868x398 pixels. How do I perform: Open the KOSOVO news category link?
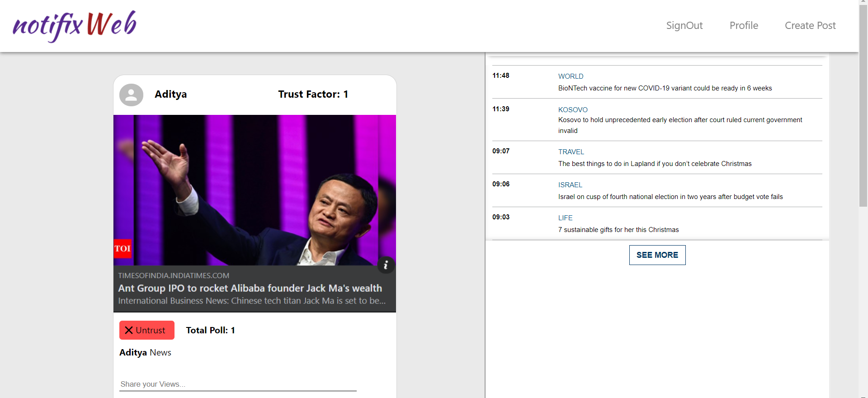tap(573, 110)
